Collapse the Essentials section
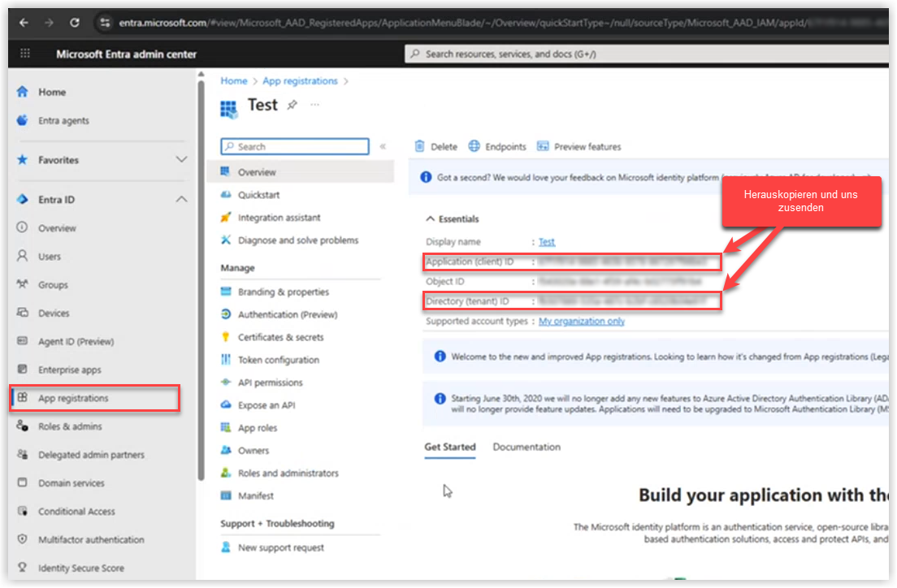This screenshot has width=897, height=588. (x=430, y=218)
